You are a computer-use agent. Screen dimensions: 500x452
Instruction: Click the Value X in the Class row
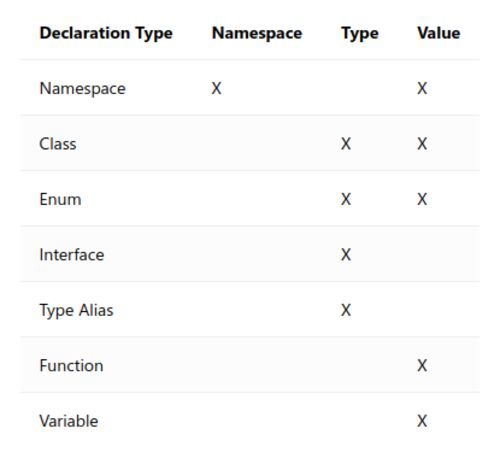point(422,144)
